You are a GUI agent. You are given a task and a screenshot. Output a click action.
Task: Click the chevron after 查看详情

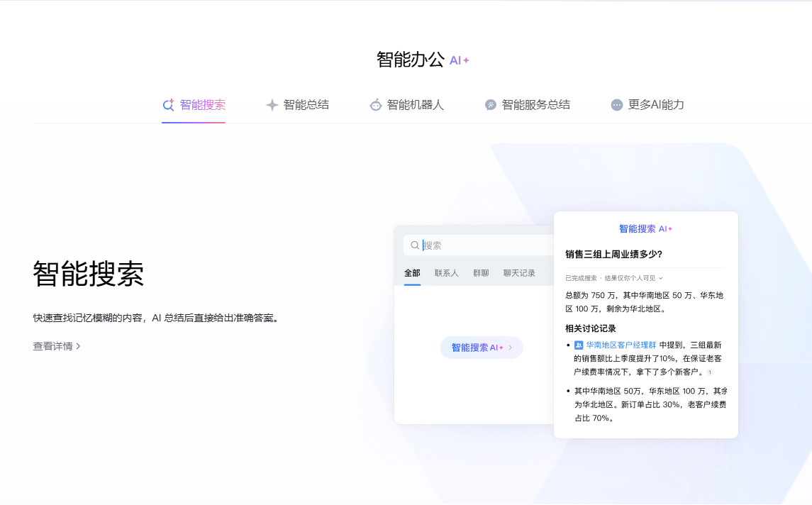pyautogui.click(x=78, y=346)
